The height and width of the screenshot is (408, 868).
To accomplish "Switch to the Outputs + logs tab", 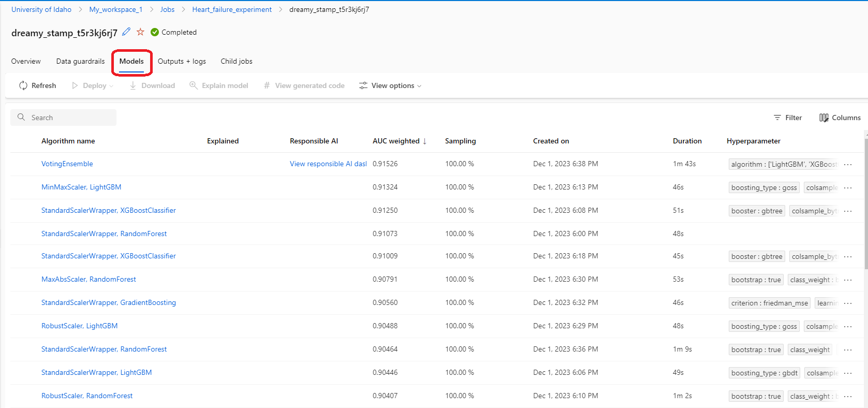I will (x=182, y=61).
